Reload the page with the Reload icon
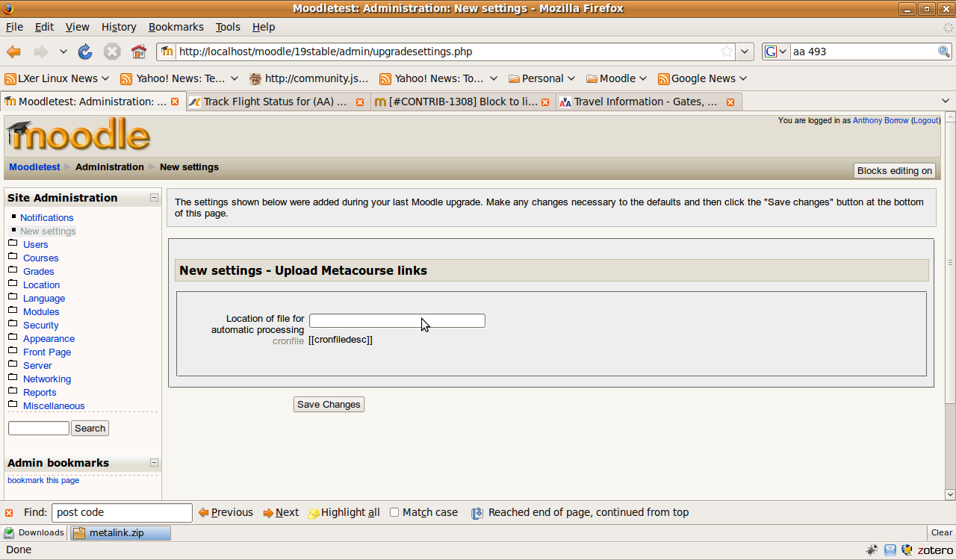Viewport: 956px width, 560px height. [85, 52]
